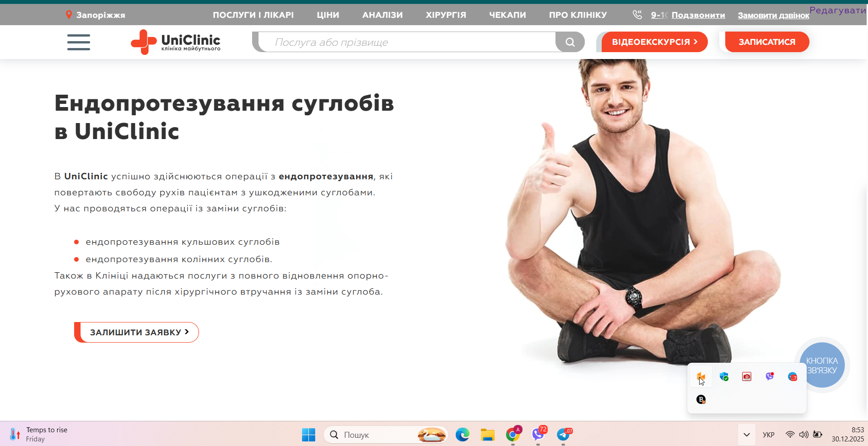
Task: Open the ПРО КЛІНІКУ menu item
Action: (x=578, y=15)
